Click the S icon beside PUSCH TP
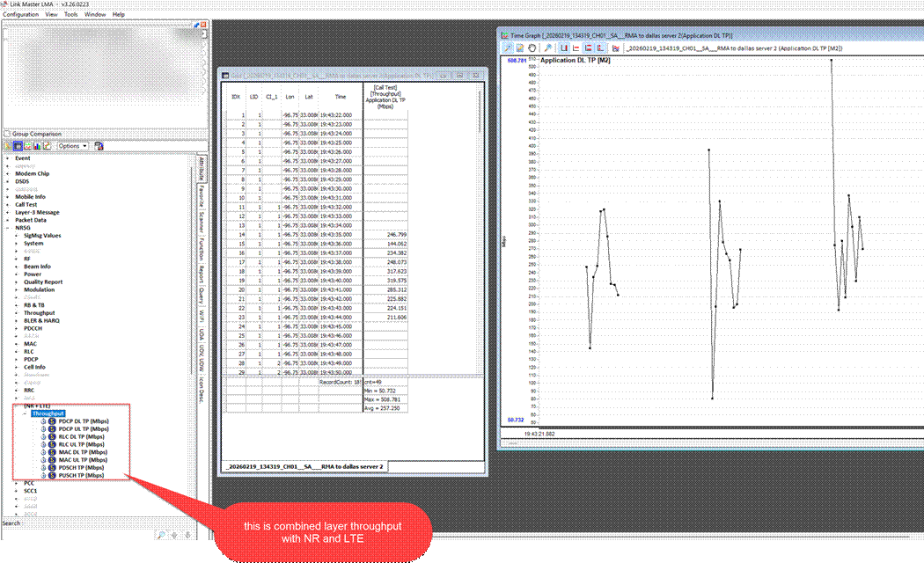This screenshot has width=924, height=563. click(x=51, y=475)
